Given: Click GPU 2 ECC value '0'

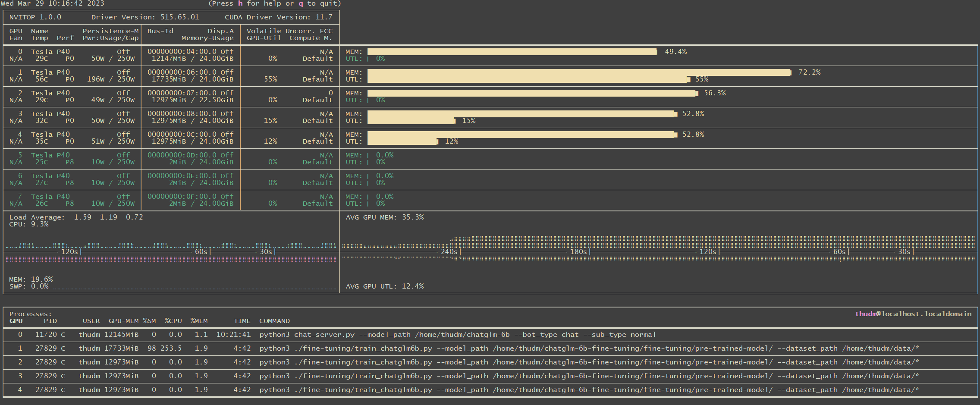Looking at the screenshot, I should pos(331,93).
